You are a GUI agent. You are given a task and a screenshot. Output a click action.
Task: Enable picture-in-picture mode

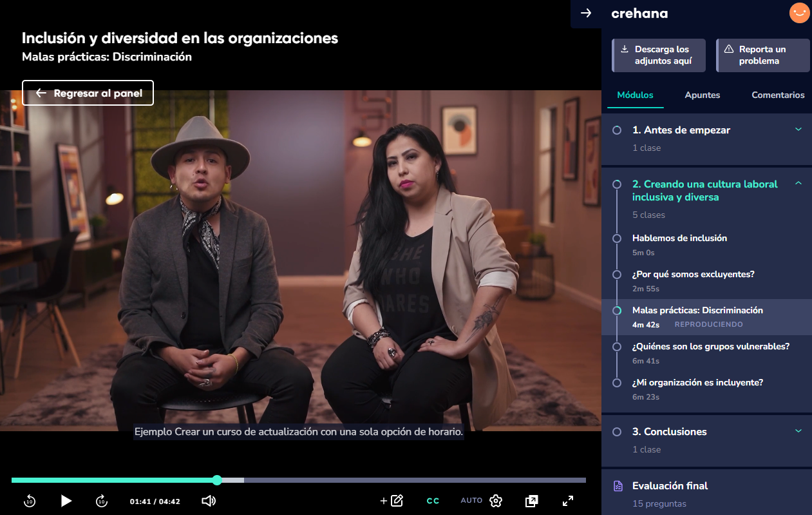click(x=531, y=501)
